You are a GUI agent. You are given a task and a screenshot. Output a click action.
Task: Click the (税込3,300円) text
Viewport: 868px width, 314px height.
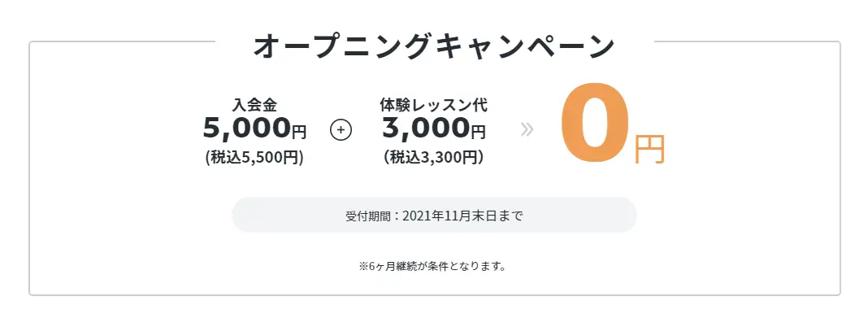coord(434,158)
